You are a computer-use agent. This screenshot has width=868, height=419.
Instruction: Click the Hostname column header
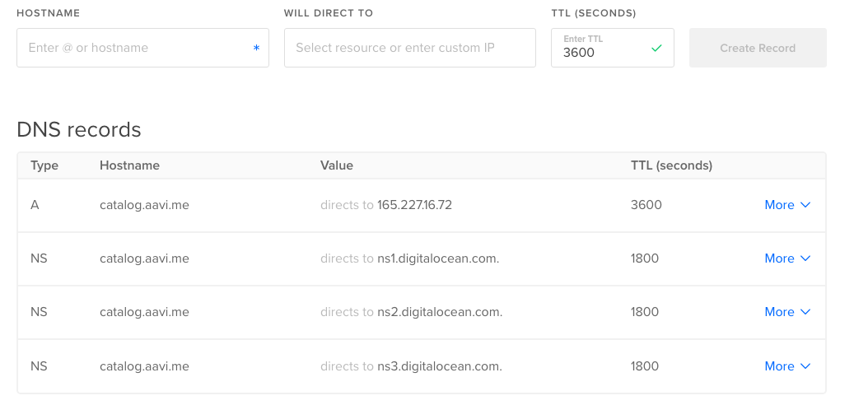(x=129, y=165)
